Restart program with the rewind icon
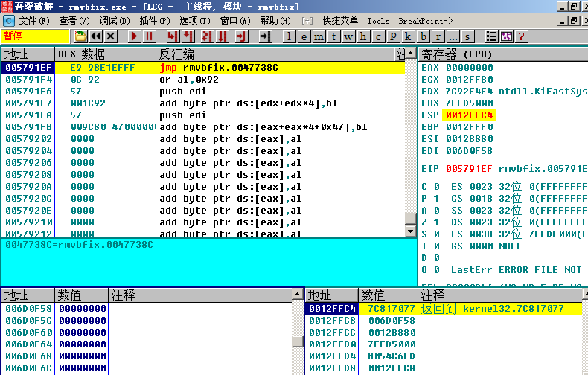The height and width of the screenshot is (375, 588). point(96,36)
